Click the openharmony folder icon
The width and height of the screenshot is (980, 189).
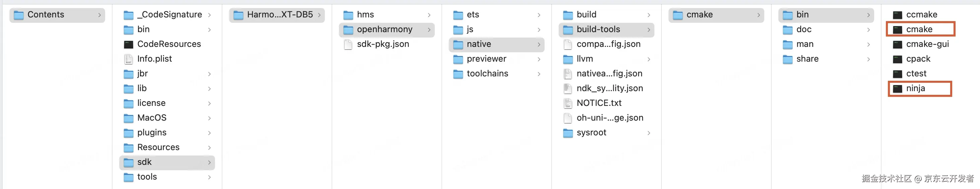click(348, 30)
